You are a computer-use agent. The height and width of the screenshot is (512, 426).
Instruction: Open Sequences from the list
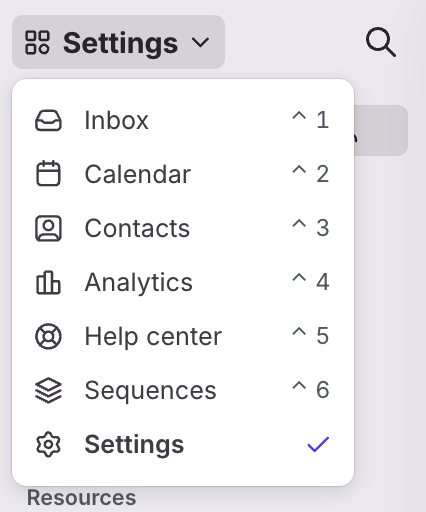(x=183, y=390)
